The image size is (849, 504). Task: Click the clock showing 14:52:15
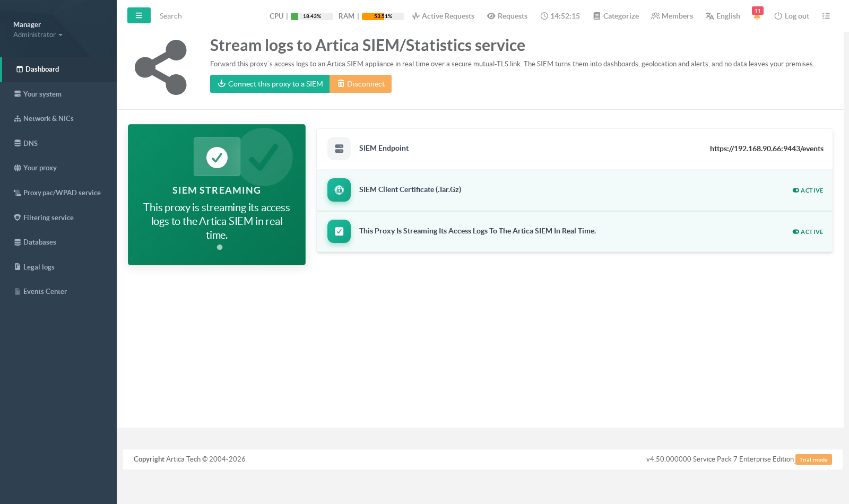560,16
